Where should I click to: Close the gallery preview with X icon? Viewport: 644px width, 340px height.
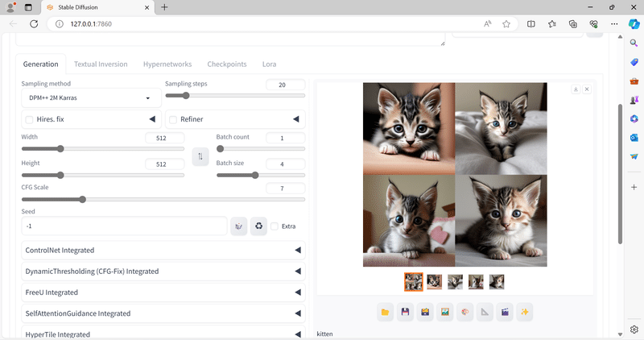pos(587,89)
